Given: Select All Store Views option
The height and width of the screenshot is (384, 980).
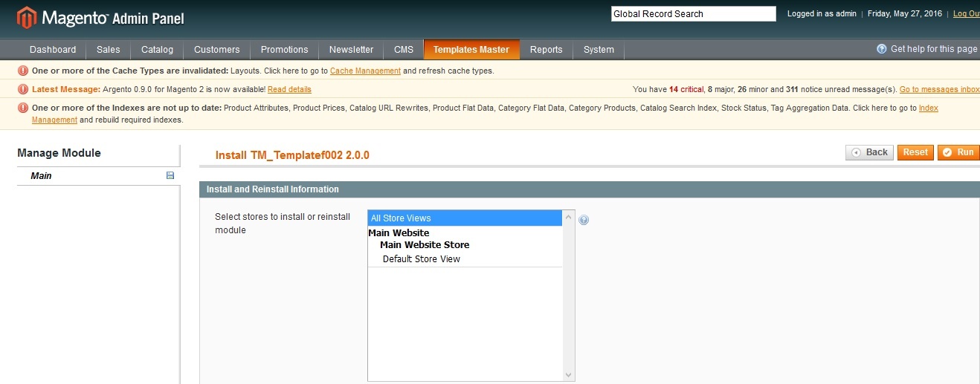Looking at the screenshot, I should [x=465, y=218].
